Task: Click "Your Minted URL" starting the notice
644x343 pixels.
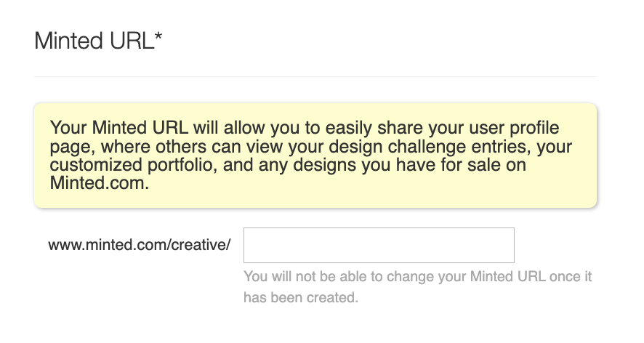Action: (119, 129)
